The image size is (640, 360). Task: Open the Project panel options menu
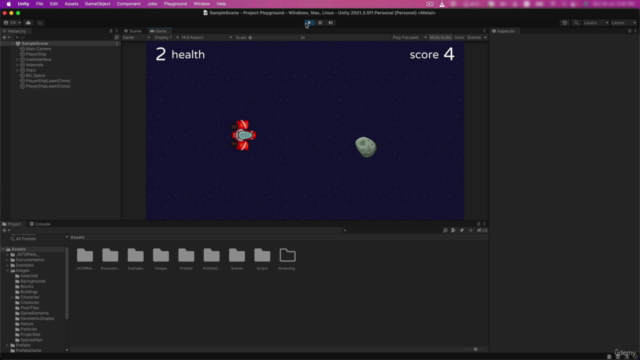coord(484,224)
